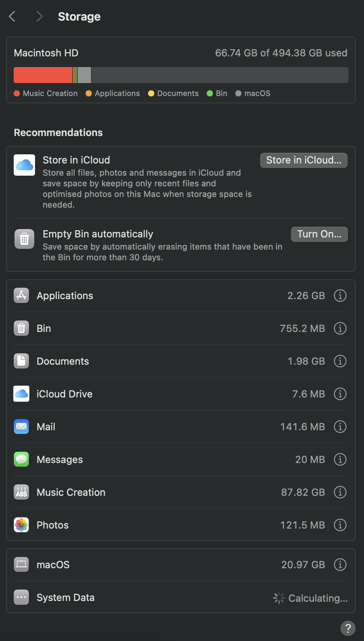Click the Empty Bin automatically title text
Screen dimensions: 364x641
tap(98, 234)
